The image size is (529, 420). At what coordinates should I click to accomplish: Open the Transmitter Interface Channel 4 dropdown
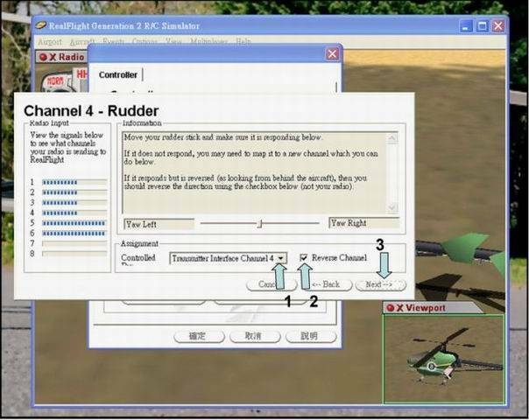280,258
